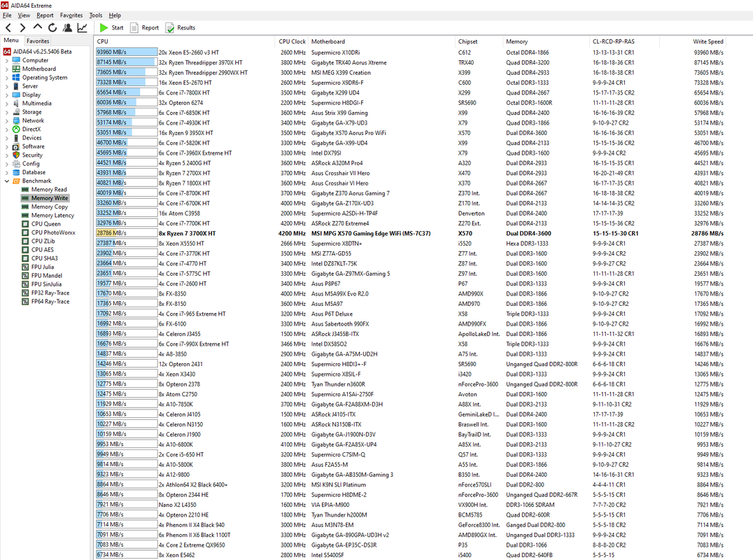This screenshot has width=753, height=560.
Task: Expand the Motherboard tree node
Action: (7, 69)
